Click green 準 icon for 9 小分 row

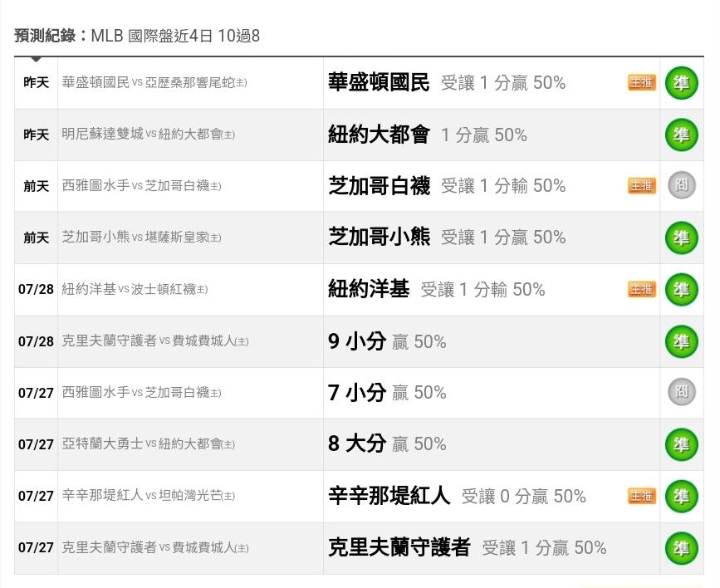coord(682,341)
